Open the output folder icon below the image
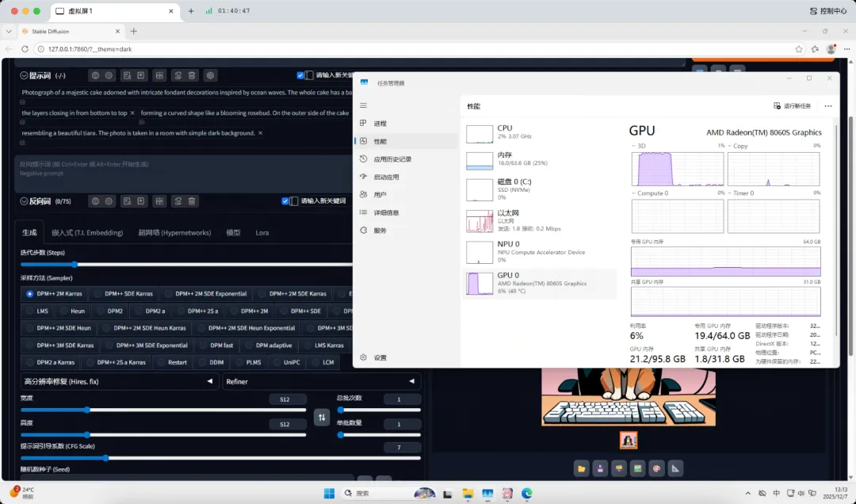 point(582,468)
